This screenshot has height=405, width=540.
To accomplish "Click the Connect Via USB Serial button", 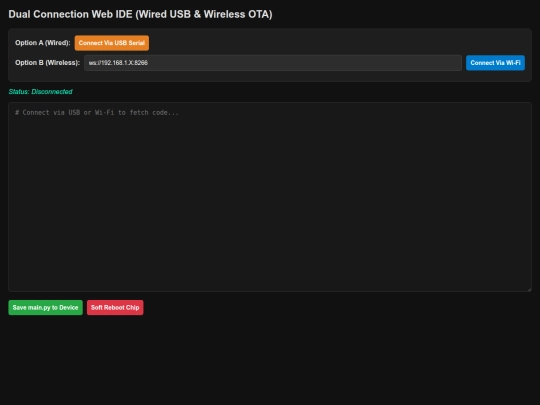I will [x=112, y=43].
